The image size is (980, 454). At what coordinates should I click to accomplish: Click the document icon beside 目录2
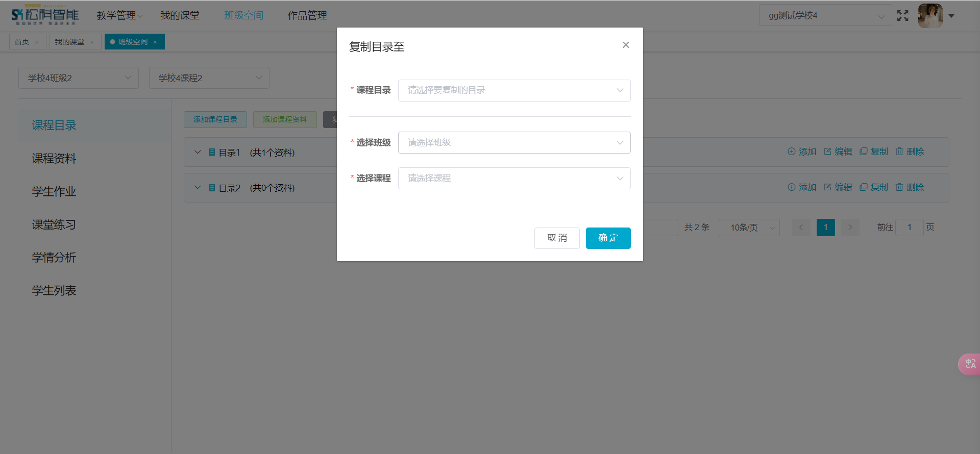212,188
